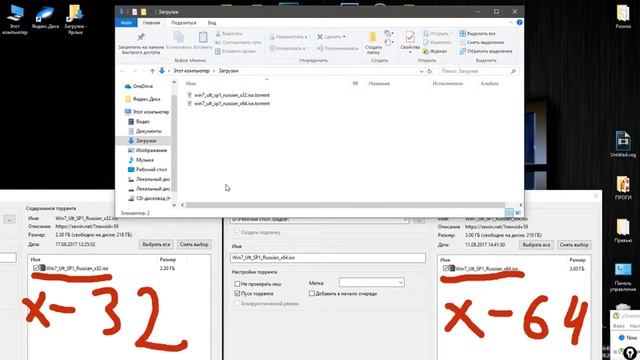640x360 pixels.
Task: Open the Метка combo box
Action: [x=371, y=282]
